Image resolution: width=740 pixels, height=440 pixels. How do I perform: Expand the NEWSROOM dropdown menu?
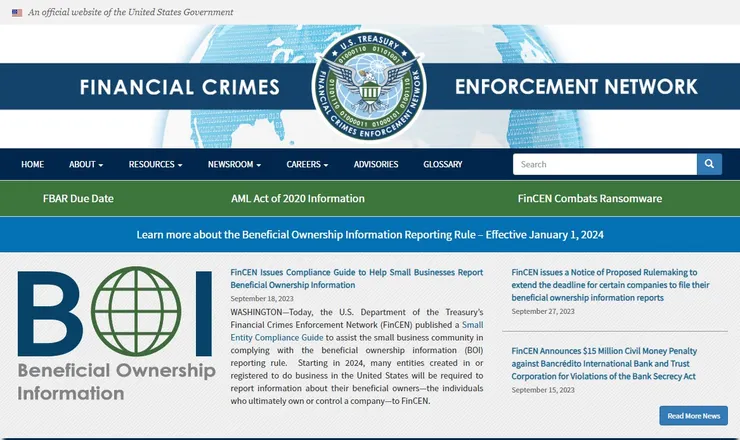(x=234, y=164)
